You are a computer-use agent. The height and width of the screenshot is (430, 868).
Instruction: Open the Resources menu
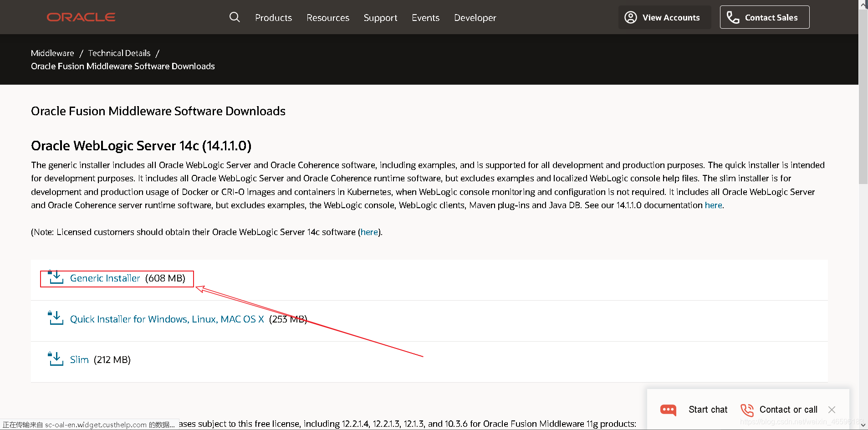coord(328,18)
